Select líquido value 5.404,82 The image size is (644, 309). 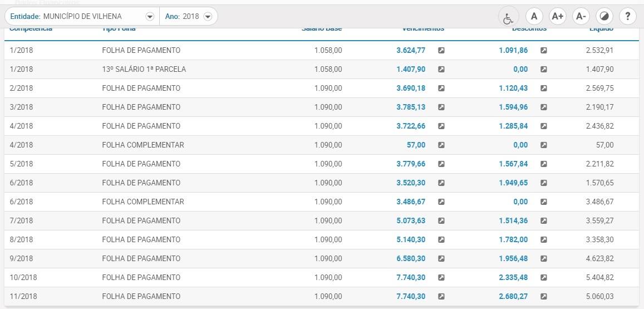599,277
